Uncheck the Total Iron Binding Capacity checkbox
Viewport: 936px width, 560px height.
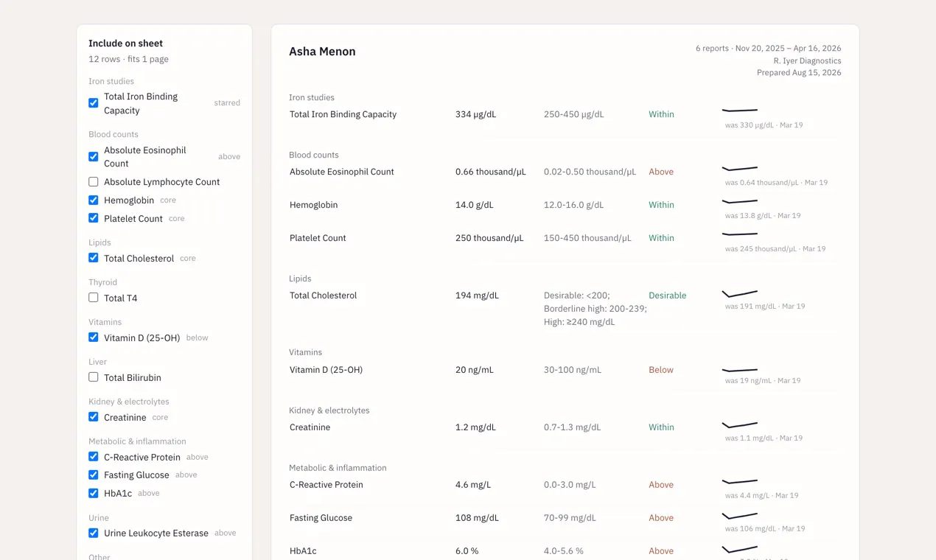(94, 103)
